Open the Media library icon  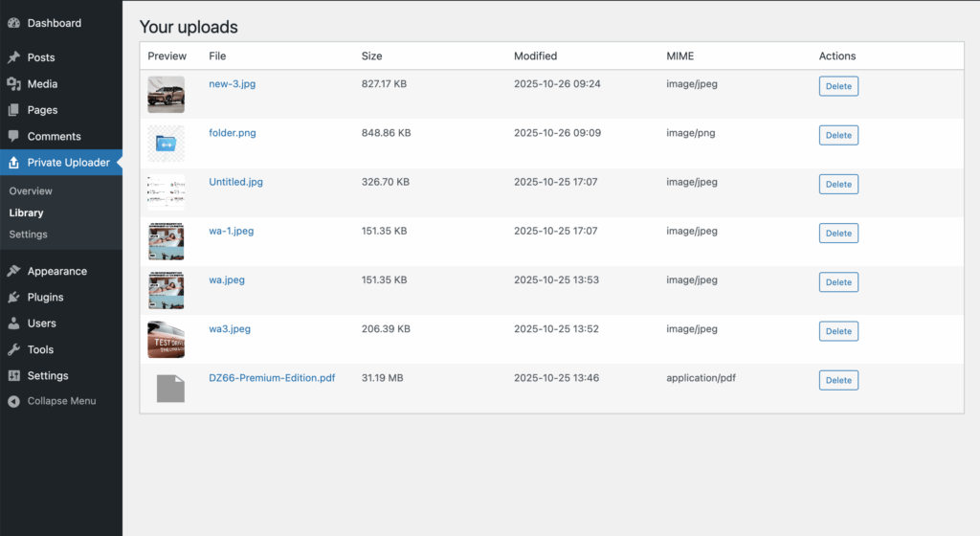click(13, 84)
